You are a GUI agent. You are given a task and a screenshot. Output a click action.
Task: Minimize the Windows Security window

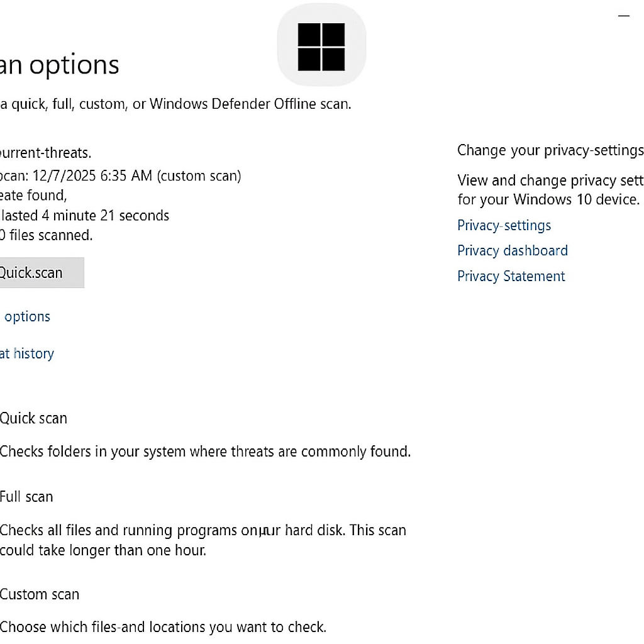(623, 16)
